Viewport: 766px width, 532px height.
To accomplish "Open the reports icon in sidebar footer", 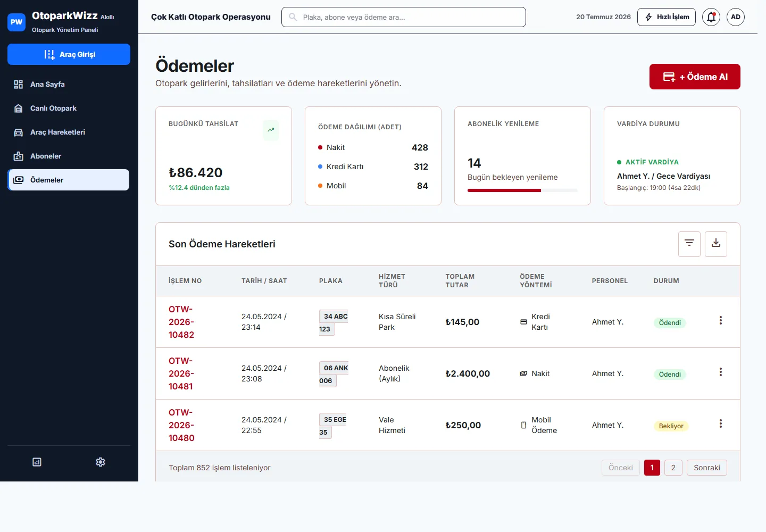I will [37, 462].
